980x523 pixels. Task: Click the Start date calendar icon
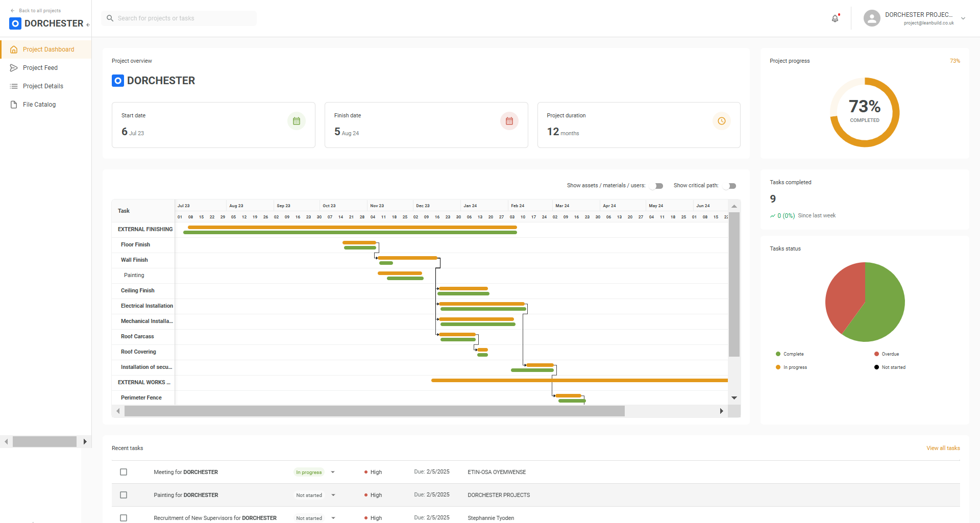(297, 121)
